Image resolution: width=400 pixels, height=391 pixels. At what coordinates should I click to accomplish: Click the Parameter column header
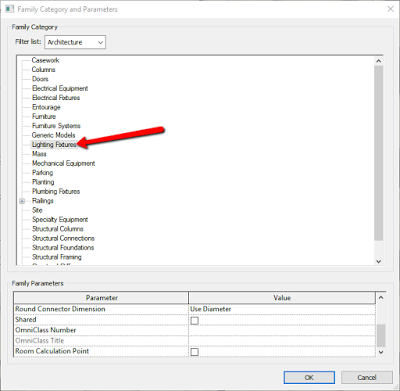point(101,298)
